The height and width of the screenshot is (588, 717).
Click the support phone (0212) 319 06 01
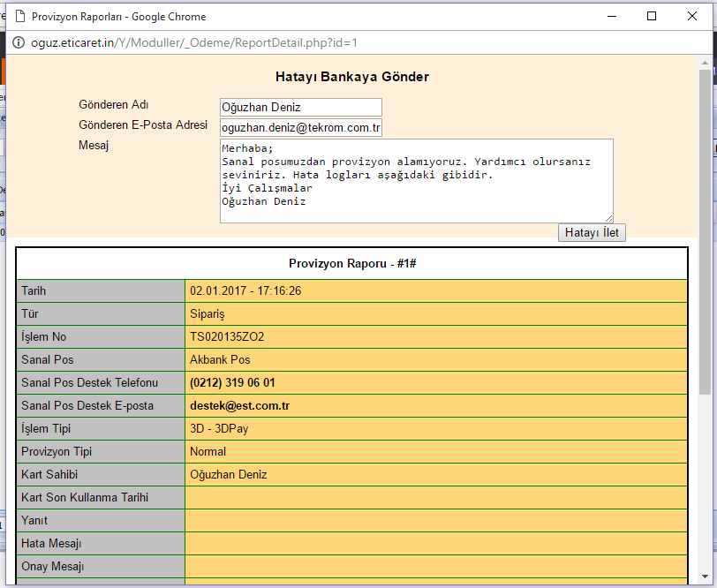coord(232,382)
